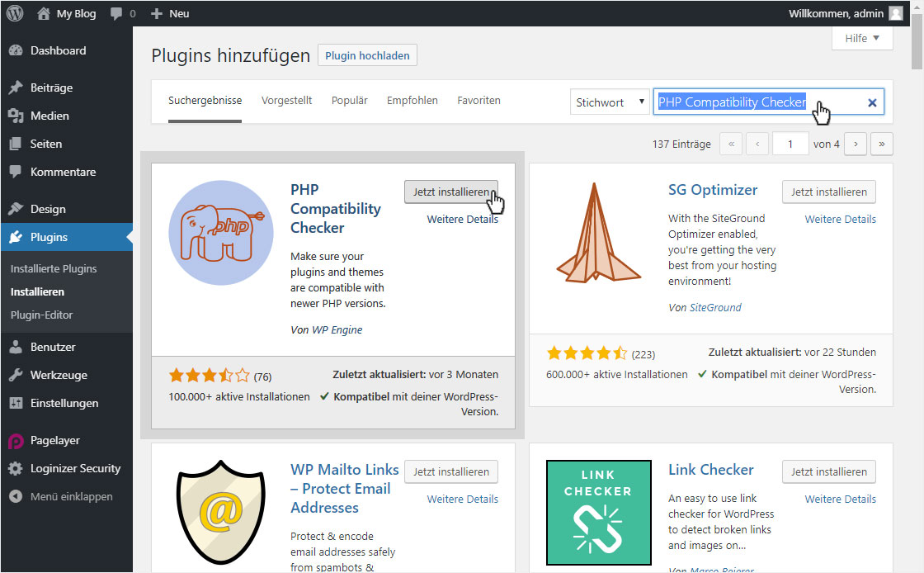Click the Seiten pages icon
This screenshot has height=573, width=924.
click(16, 144)
